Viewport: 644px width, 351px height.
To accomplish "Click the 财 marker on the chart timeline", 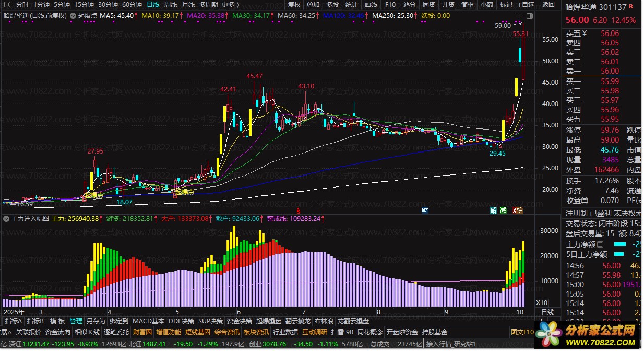I will [425, 210].
